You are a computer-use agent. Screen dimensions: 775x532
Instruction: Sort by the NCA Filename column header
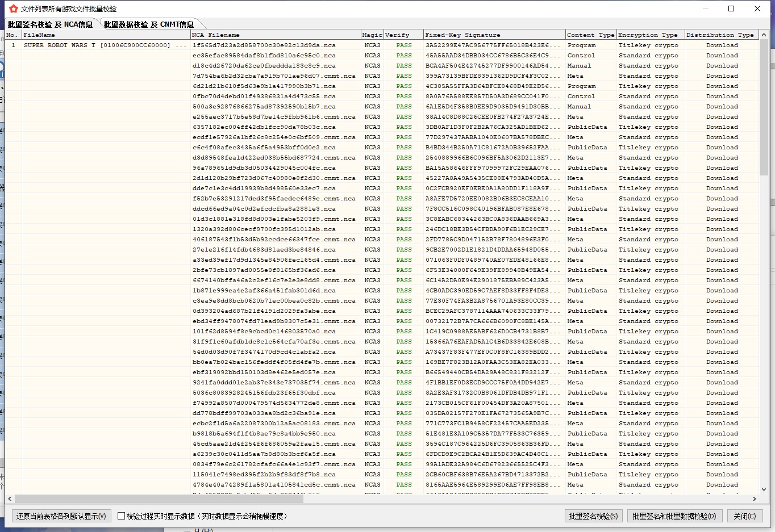(275, 35)
